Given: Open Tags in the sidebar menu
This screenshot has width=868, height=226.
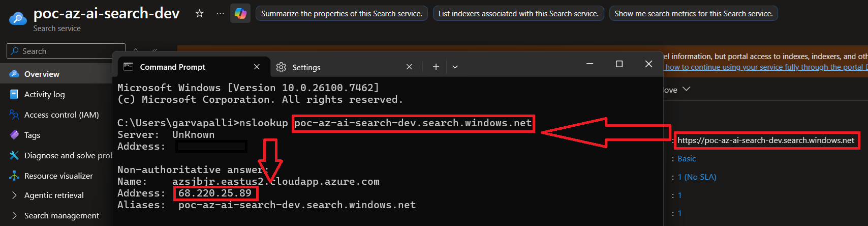Looking at the screenshot, I should (32, 135).
